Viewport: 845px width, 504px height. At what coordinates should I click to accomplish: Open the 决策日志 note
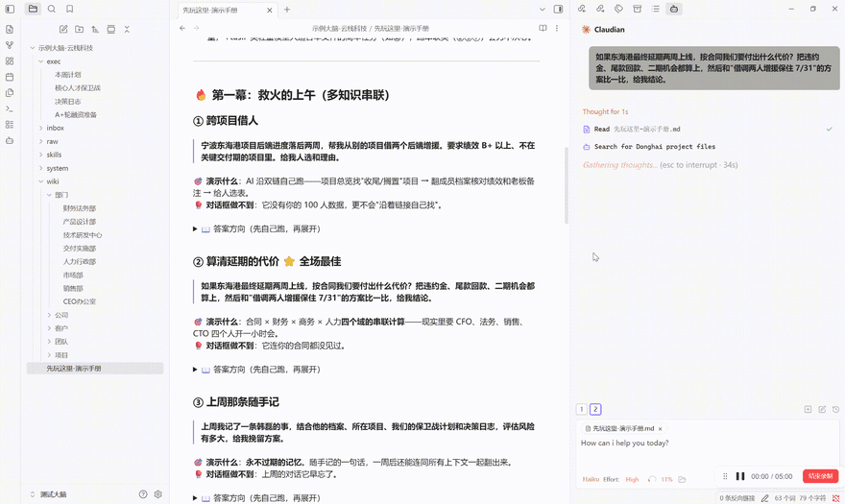point(68,102)
